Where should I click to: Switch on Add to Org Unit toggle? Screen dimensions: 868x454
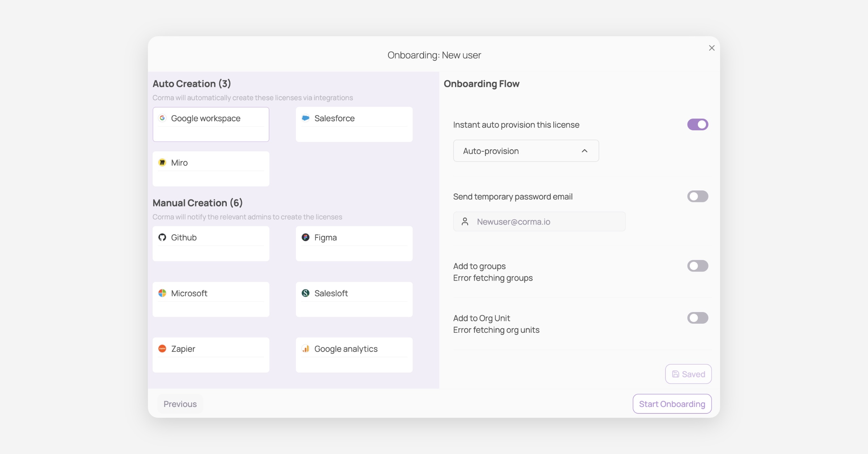coord(697,318)
